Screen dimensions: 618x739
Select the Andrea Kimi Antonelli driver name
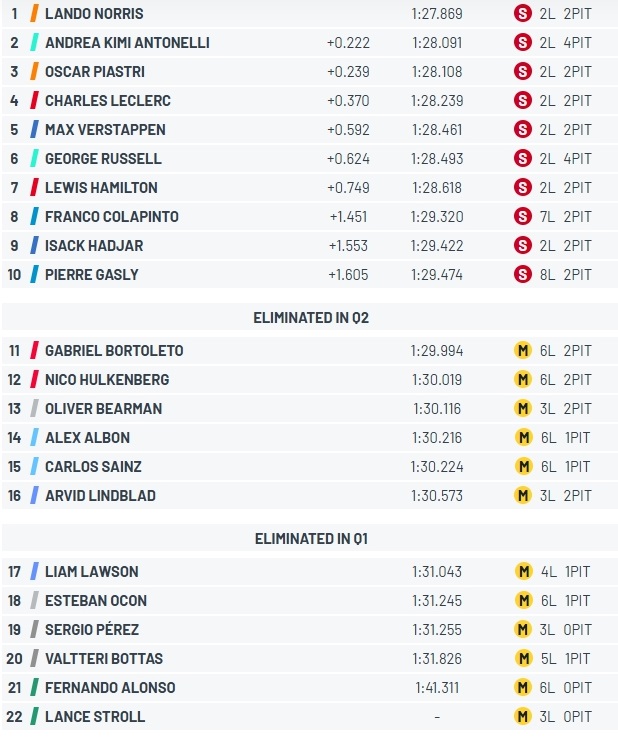point(127,43)
